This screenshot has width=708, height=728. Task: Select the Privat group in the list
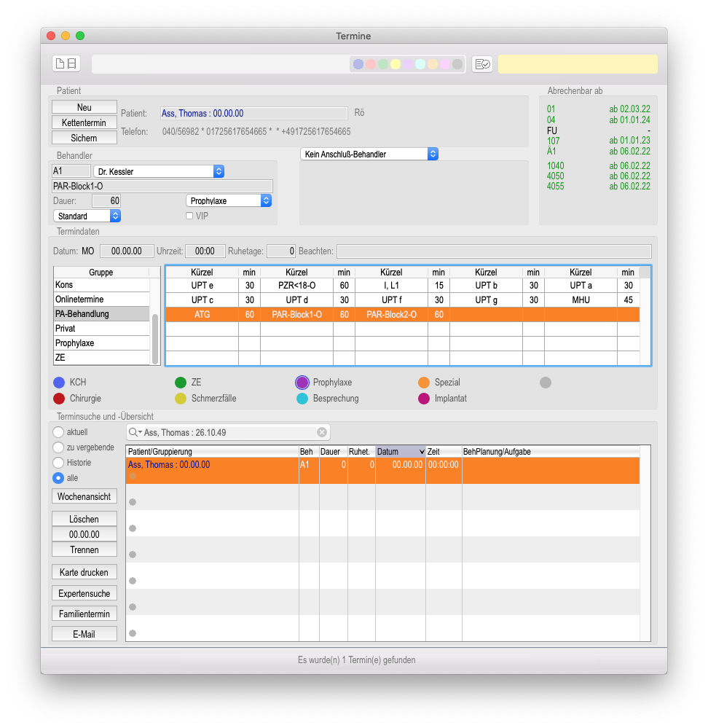click(102, 329)
